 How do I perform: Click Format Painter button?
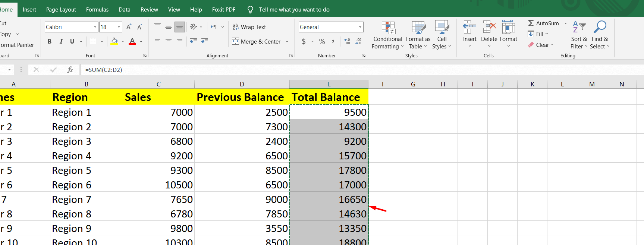(x=17, y=45)
